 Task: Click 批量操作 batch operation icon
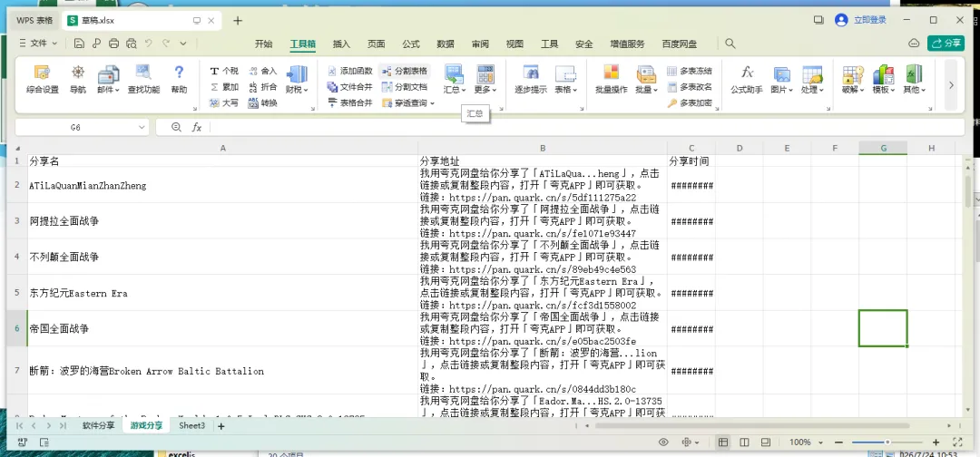(612, 79)
